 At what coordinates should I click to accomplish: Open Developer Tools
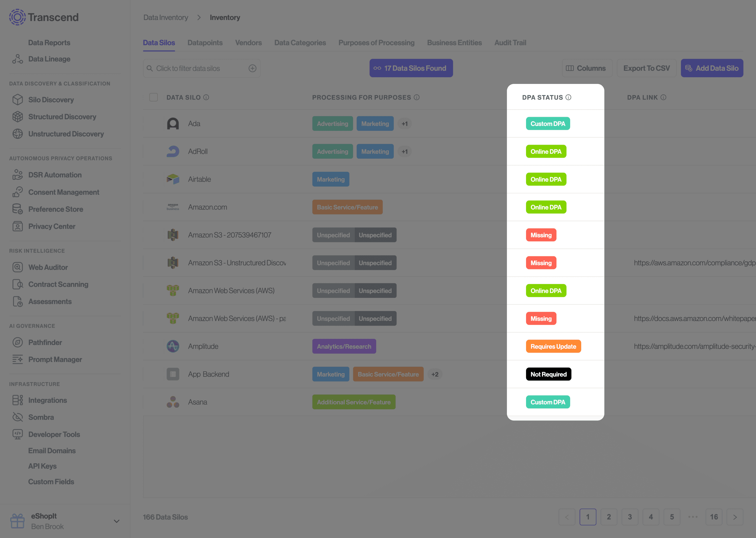pos(54,434)
